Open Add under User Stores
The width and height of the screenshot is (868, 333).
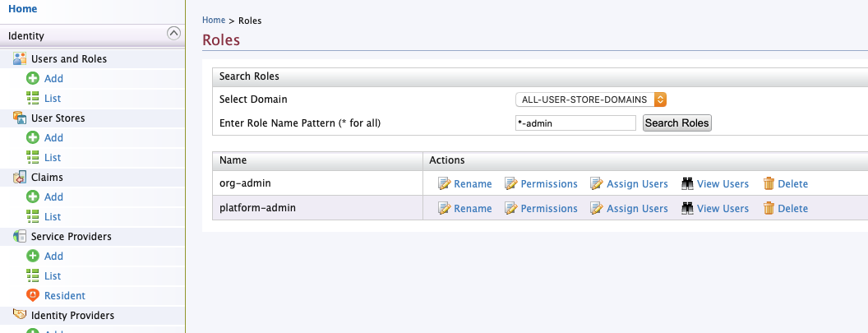(x=53, y=138)
